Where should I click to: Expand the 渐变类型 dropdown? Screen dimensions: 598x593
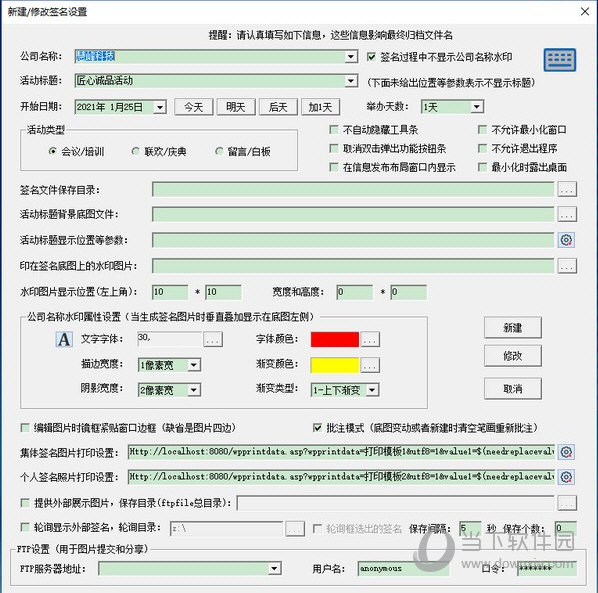coord(372,390)
